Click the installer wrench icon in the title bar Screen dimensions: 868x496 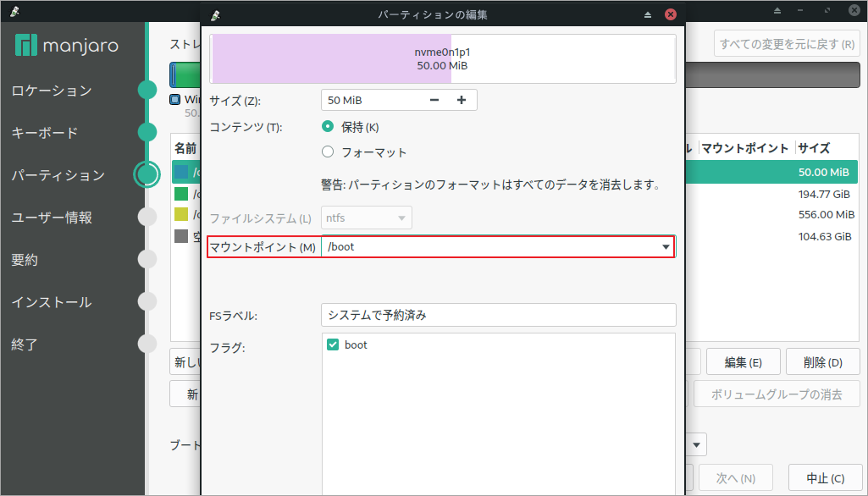pyautogui.click(x=216, y=14)
